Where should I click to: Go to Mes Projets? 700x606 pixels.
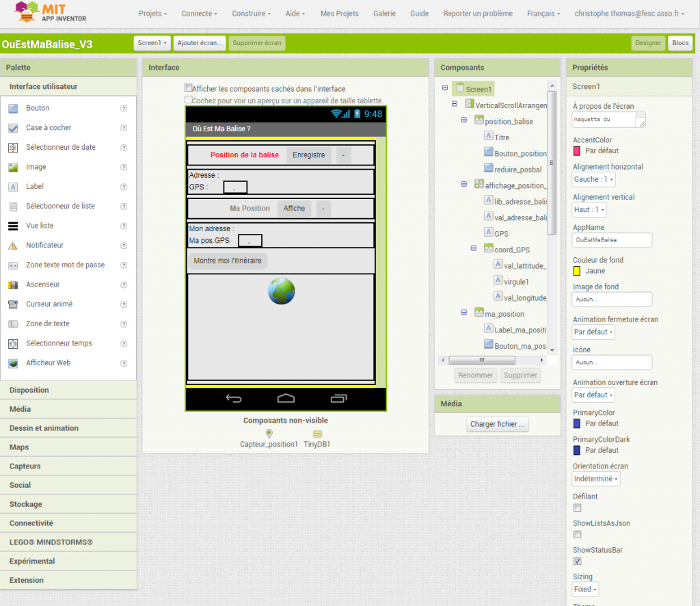[x=340, y=14]
